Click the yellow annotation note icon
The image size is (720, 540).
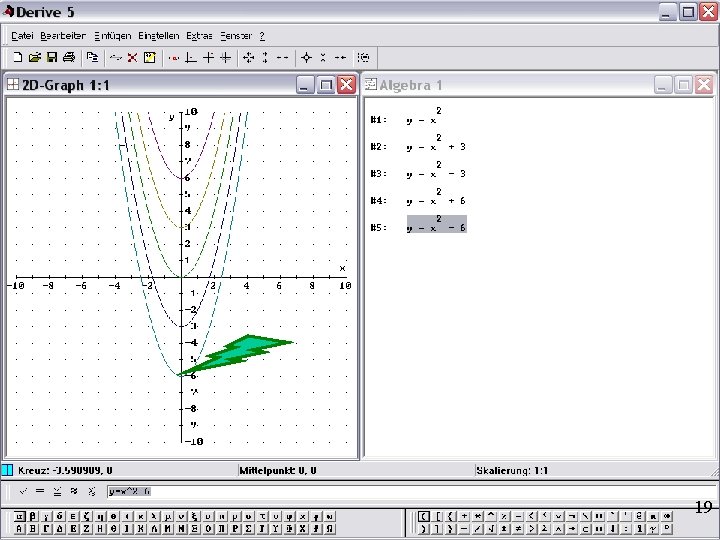pos(150,57)
